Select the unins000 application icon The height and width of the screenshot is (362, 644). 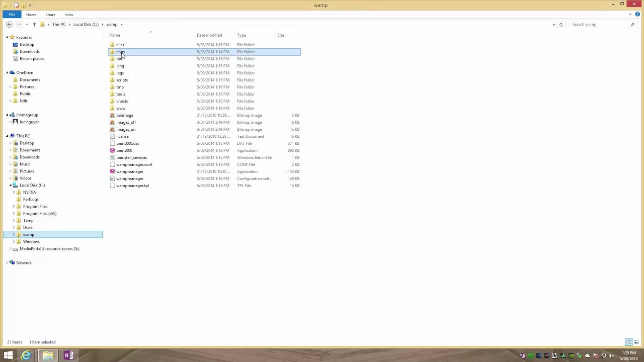click(x=112, y=150)
